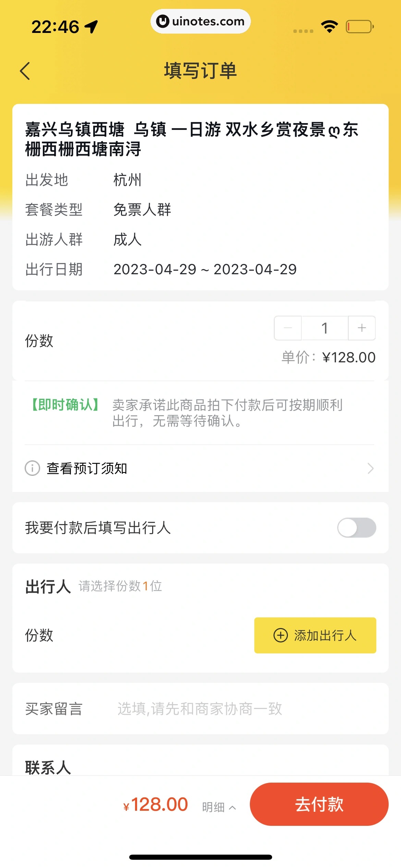Tap the back arrow icon
Image resolution: width=401 pixels, height=868 pixels.
pyautogui.click(x=25, y=71)
